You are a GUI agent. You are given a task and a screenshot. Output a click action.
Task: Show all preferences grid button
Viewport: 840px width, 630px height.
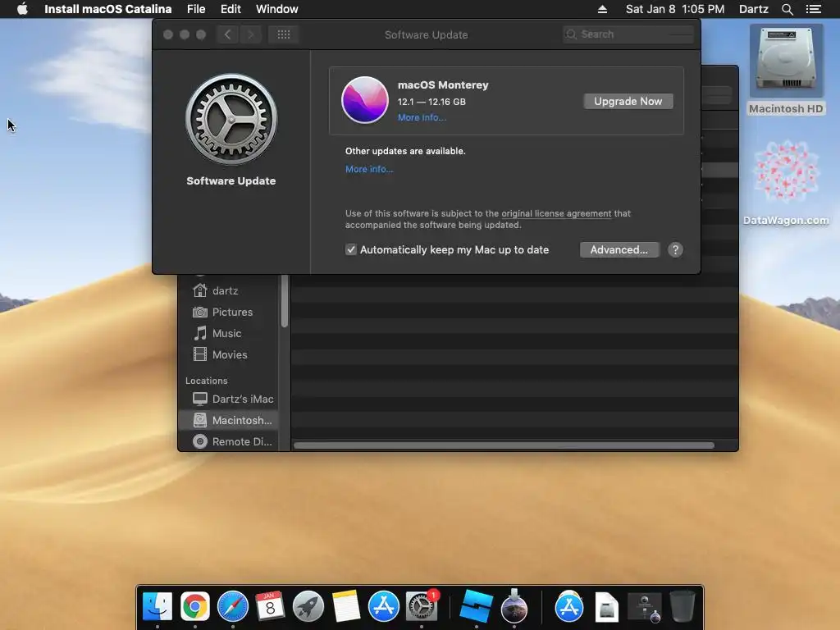coord(283,34)
